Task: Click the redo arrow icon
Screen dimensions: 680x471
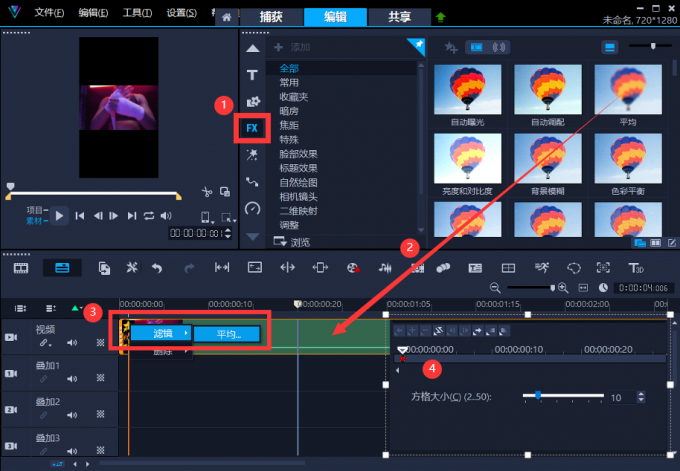Action: 189,268
